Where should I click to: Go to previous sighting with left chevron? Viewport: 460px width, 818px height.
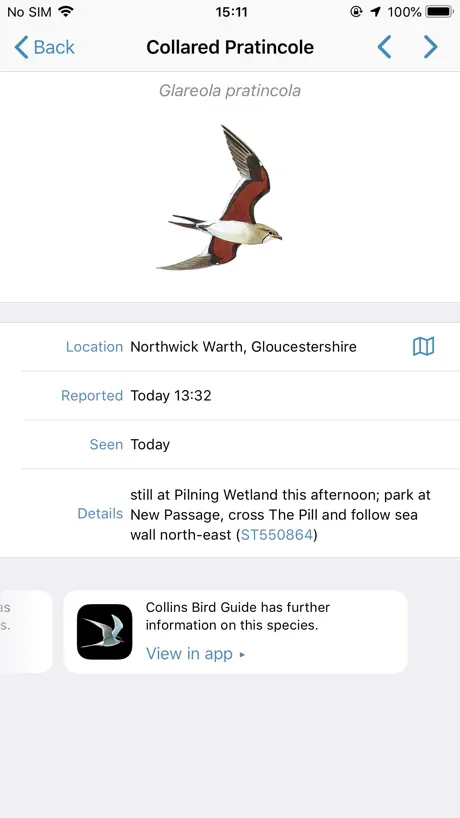coord(384,47)
